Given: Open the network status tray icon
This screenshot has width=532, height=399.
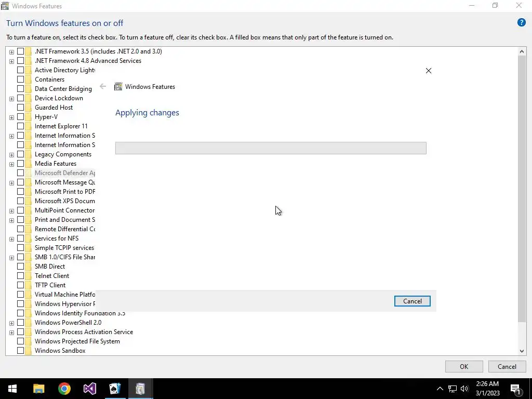Looking at the screenshot, I should tap(453, 389).
